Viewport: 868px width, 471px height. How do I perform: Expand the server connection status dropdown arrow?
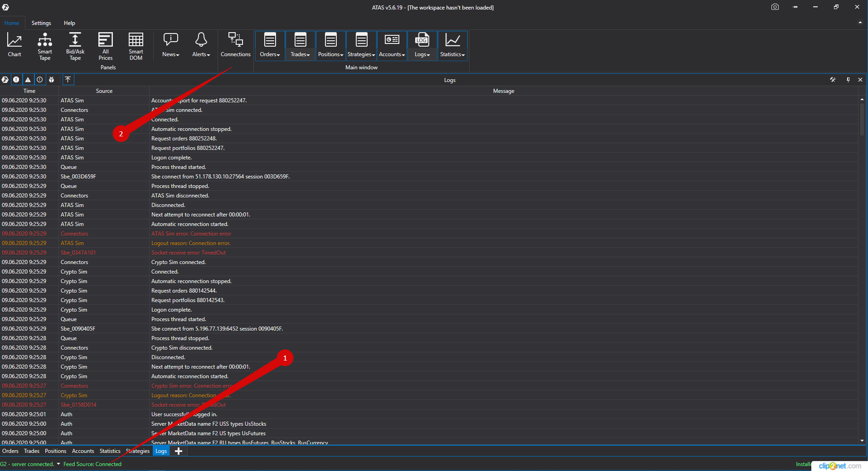[x=58, y=464]
